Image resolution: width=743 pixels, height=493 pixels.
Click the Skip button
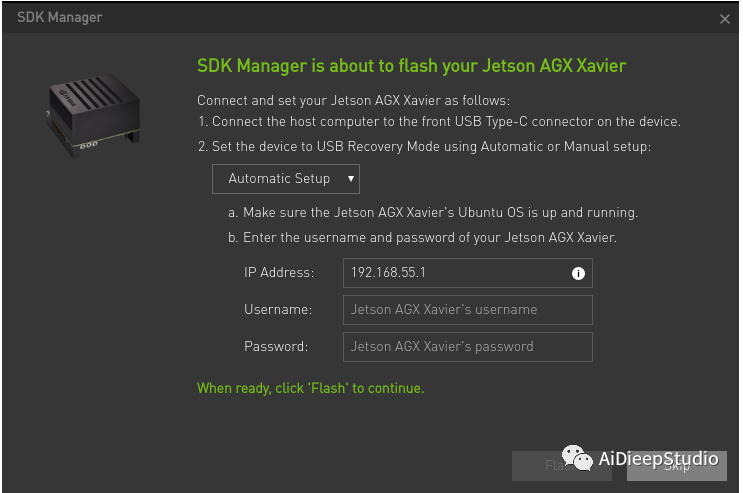click(677, 466)
